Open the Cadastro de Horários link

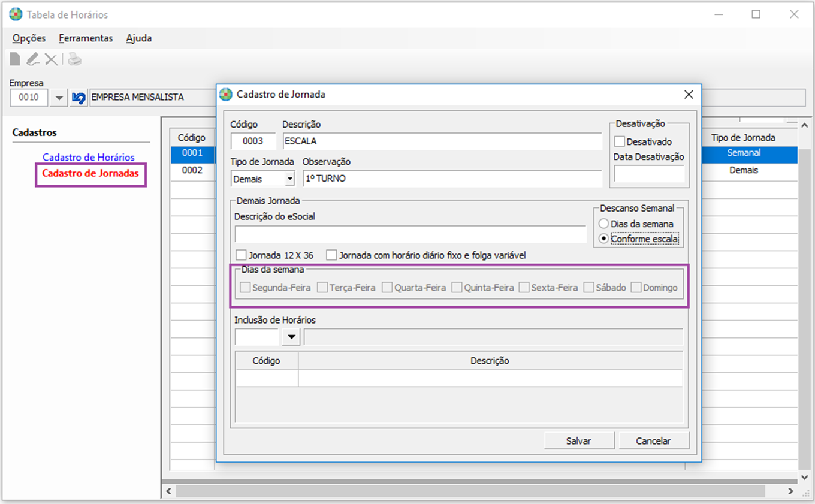[88, 157]
